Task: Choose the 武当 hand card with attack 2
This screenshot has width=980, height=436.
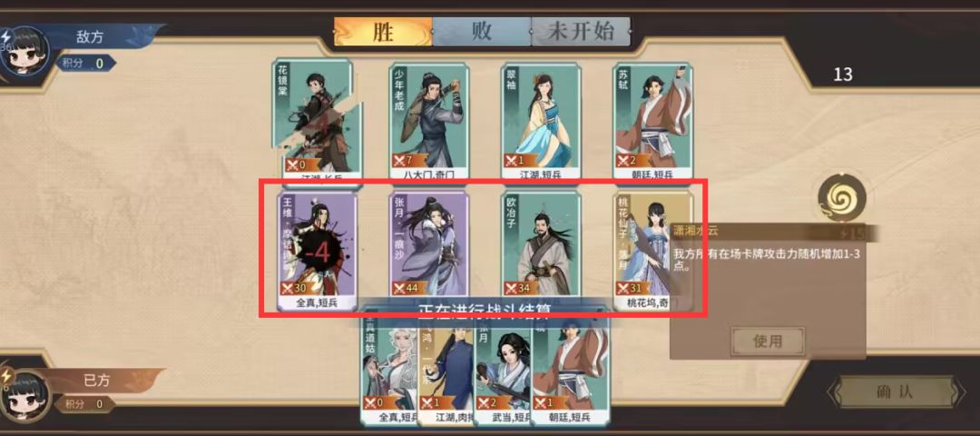Action: coord(502,372)
